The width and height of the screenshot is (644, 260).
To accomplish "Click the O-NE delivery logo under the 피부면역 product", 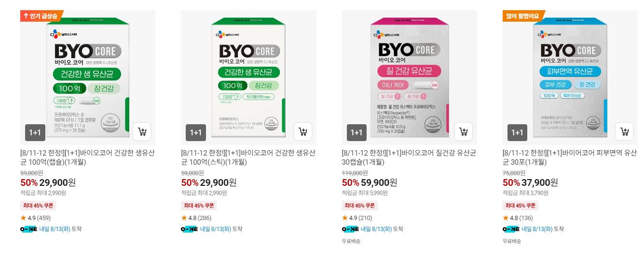I will (511, 229).
